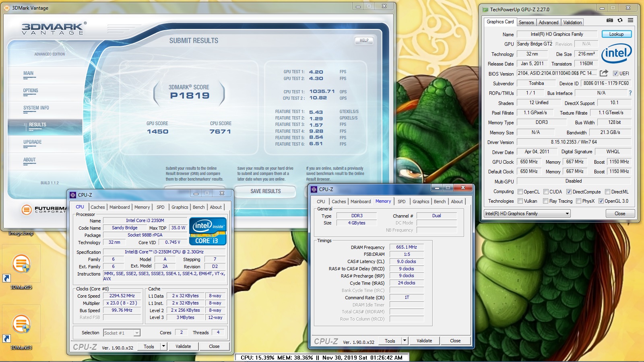Open About in 3DMark Vantage sidebar
Image resolution: width=644 pixels, height=362 pixels.
coord(29,160)
